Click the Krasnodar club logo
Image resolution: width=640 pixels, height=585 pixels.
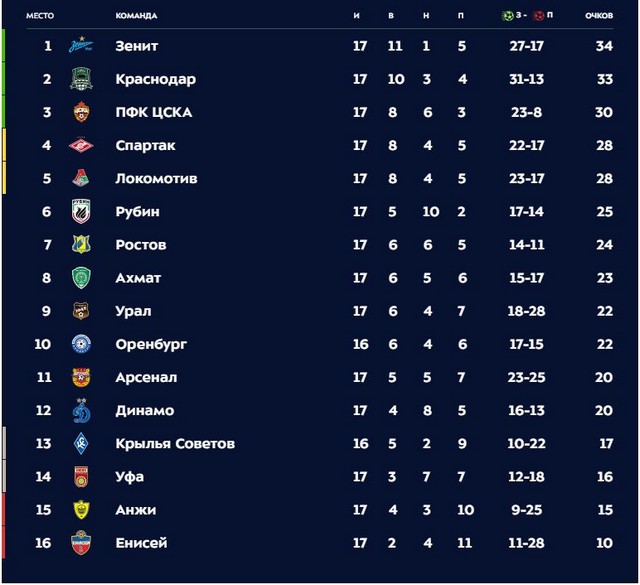(81, 79)
